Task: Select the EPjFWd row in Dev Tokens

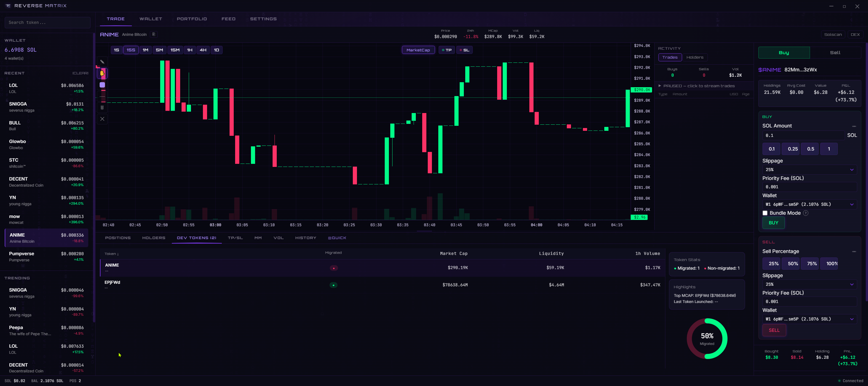Action: 383,285
